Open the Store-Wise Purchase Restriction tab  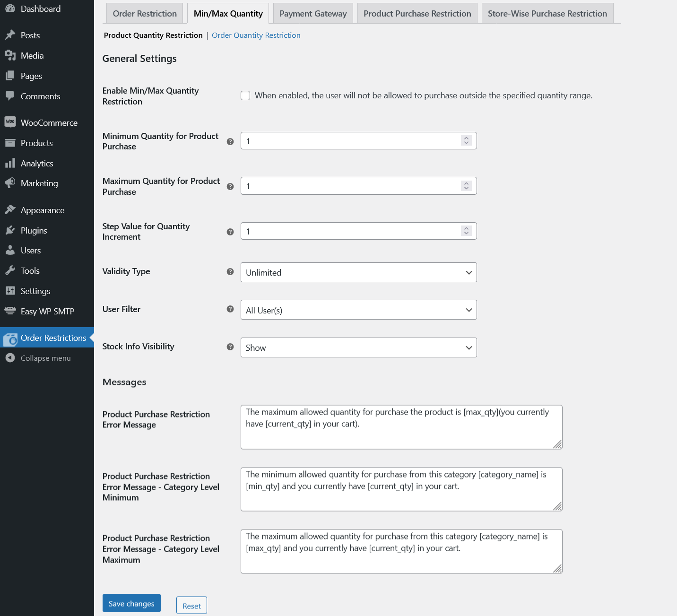(547, 13)
